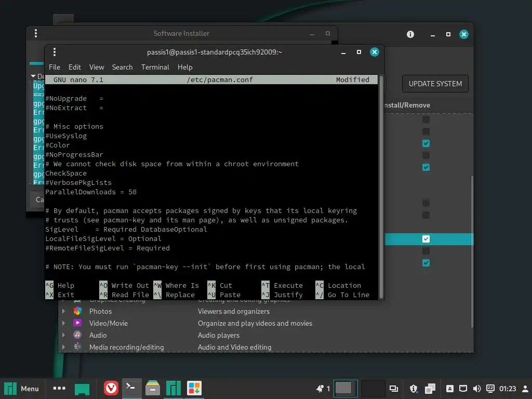Image resolution: width=532 pixels, height=399 pixels.
Task: Launch Vivaldi browser from taskbar
Action: (x=111, y=388)
